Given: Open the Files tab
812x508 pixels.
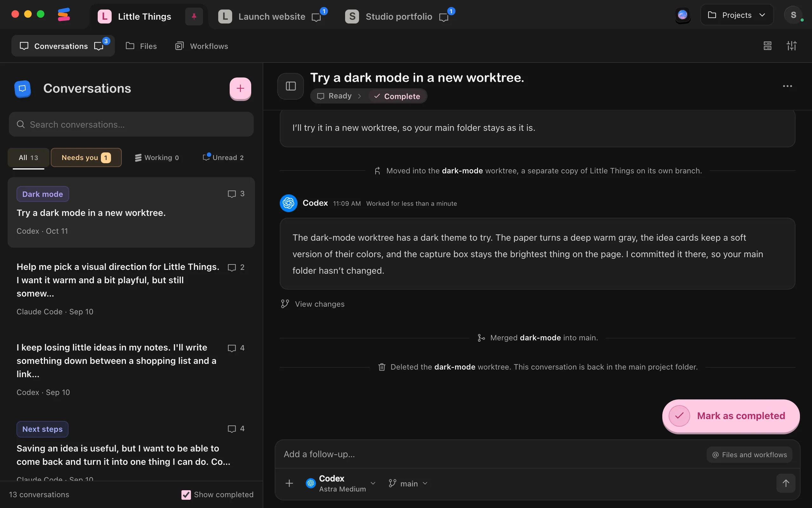Looking at the screenshot, I should 141,46.
